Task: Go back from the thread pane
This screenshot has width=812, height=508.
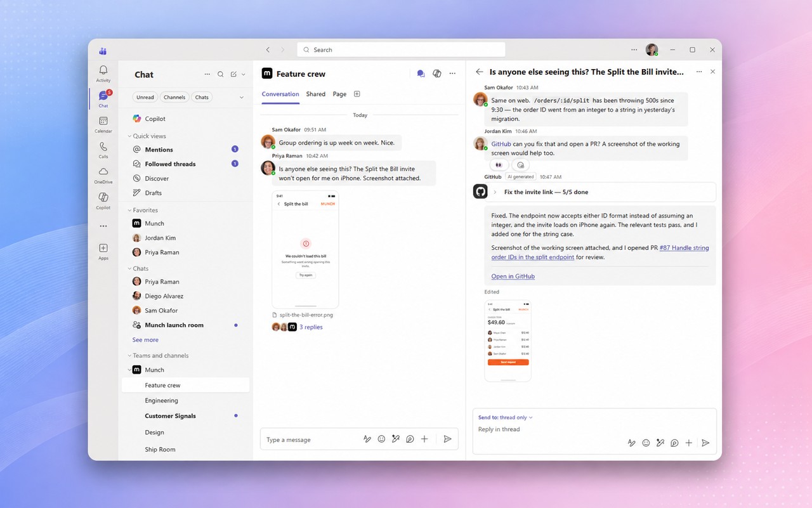Action: click(x=480, y=72)
